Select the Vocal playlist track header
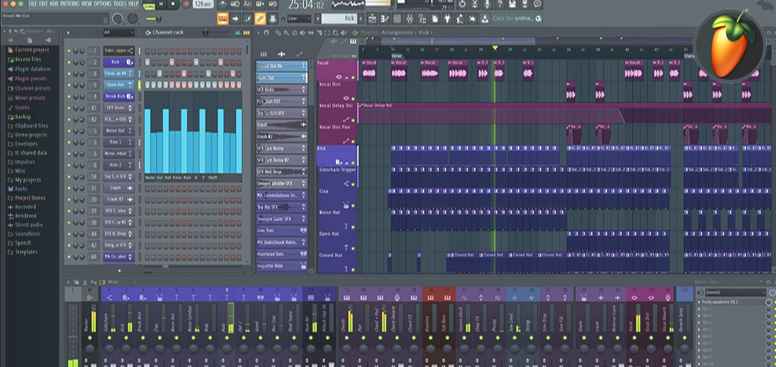This screenshot has width=776, height=367. pos(337,70)
